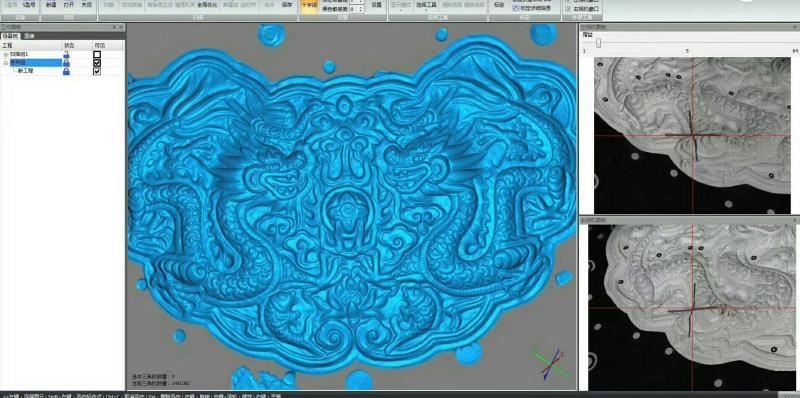Toggle the 右相机窗口 checkbox in ribbon
Image resolution: width=800 pixels, height=398 pixels.
click(569, 9)
